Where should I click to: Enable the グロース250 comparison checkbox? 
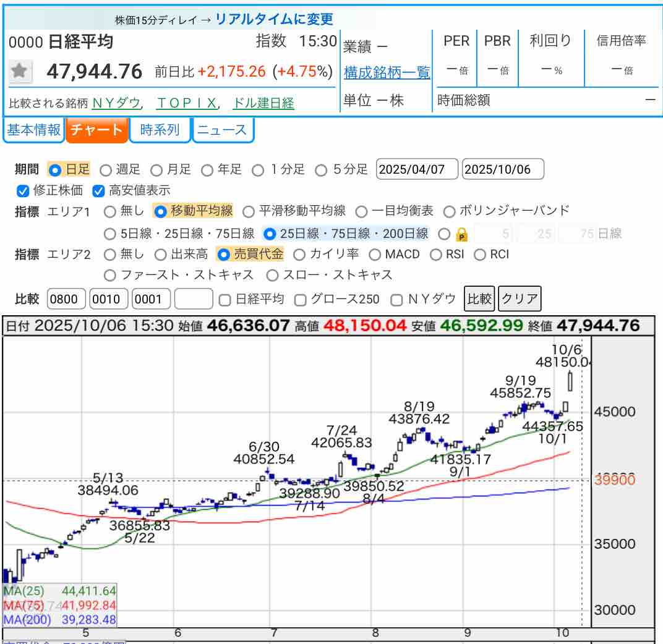[x=301, y=300]
